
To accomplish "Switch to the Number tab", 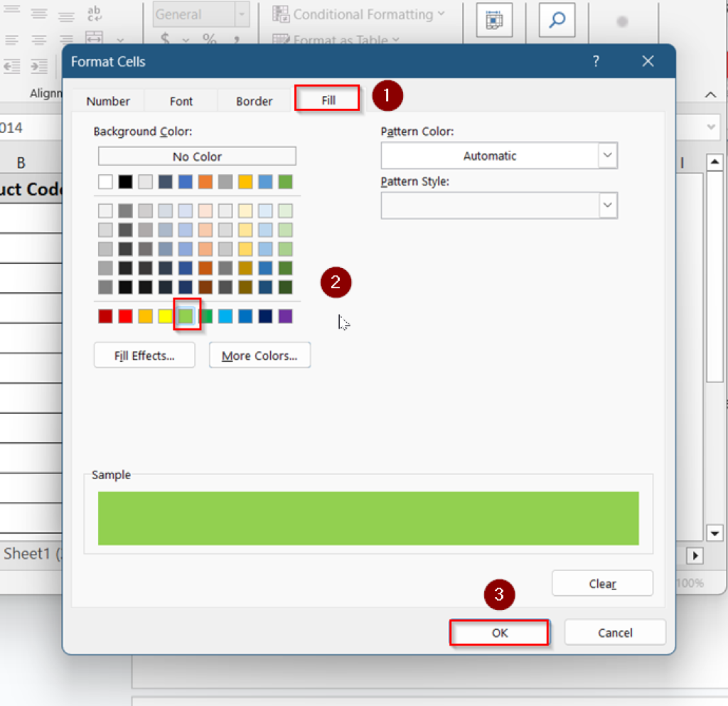I will click(x=108, y=101).
